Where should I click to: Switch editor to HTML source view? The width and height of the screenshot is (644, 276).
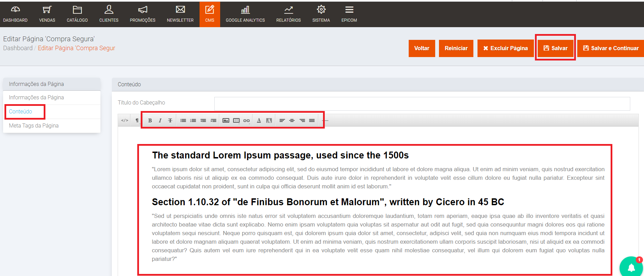pos(125,121)
